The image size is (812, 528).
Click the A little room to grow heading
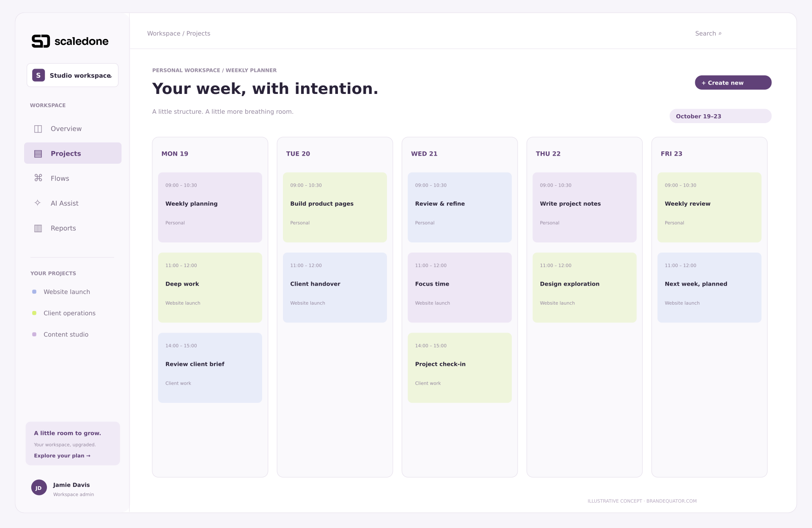pos(68,433)
